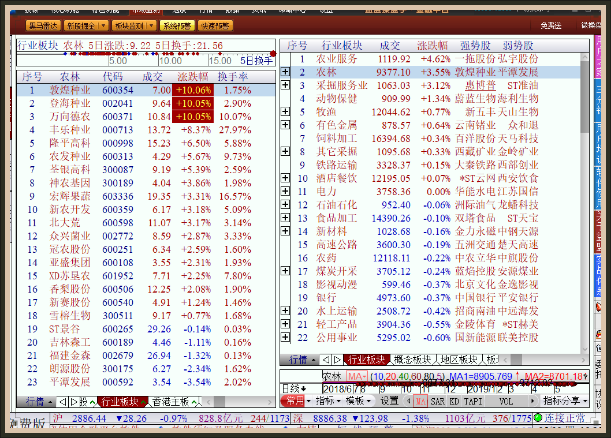Click the 惠博普 strong stock link
Viewport: 611px width, 438px height.
tap(480, 85)
